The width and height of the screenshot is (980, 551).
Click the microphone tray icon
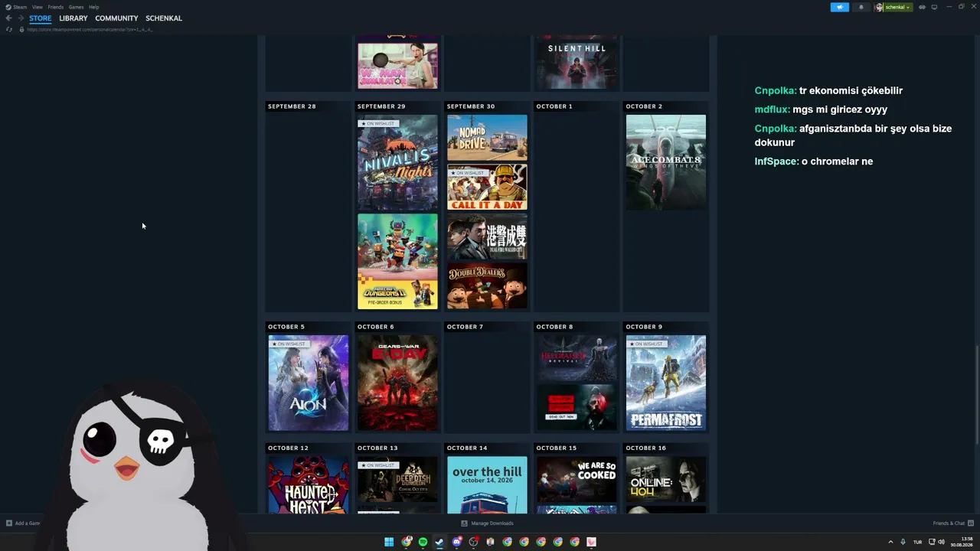(903, 542)
